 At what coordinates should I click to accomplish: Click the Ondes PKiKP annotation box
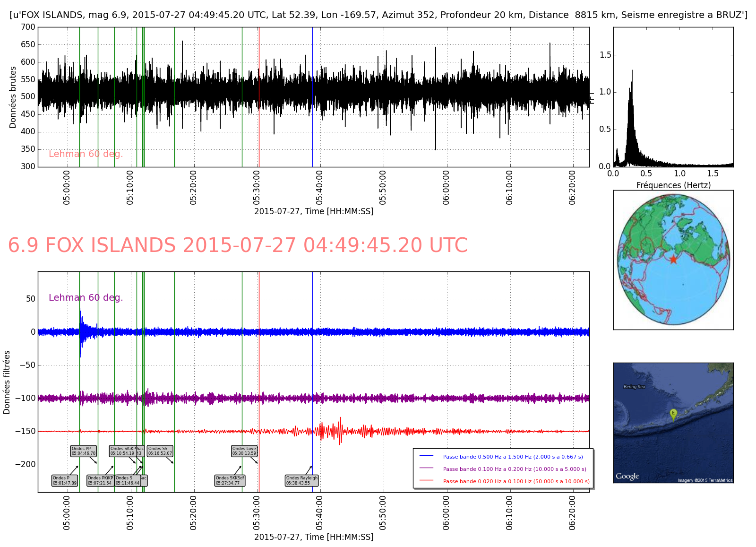pos(100,480)
